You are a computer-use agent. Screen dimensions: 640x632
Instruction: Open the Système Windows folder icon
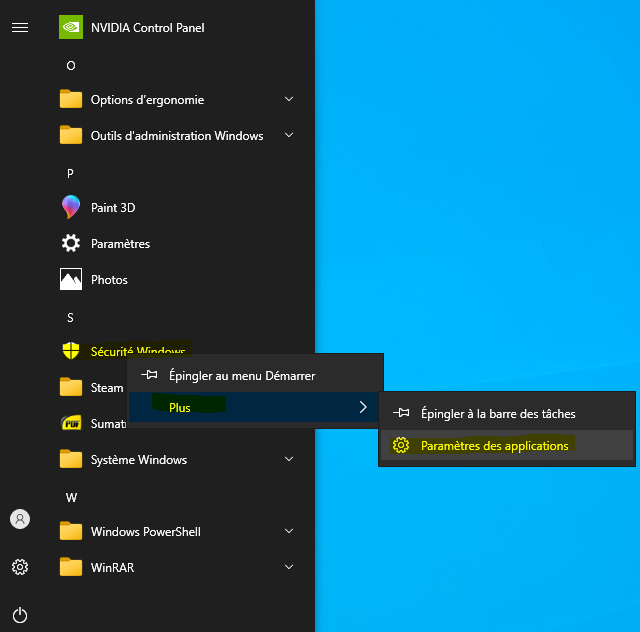[71, 459]
